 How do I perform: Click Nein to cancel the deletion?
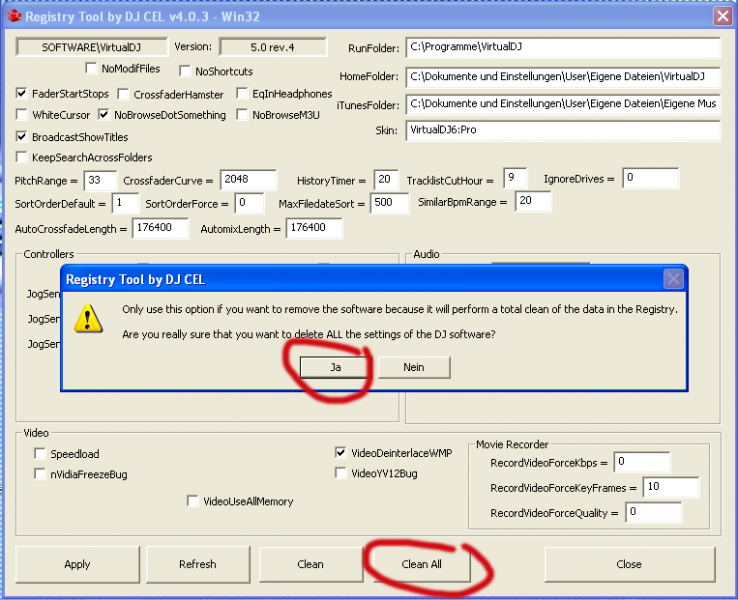(x=414, y=367)
